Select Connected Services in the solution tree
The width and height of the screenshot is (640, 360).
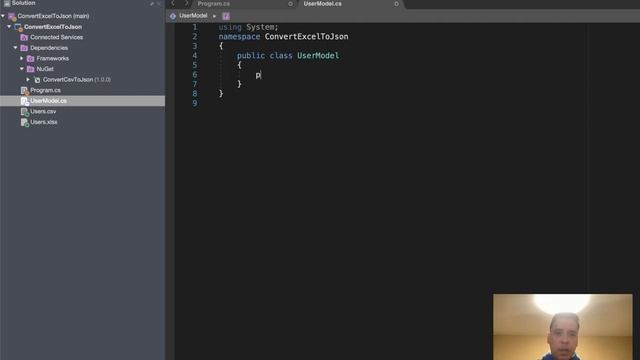[x=56, y=38]
